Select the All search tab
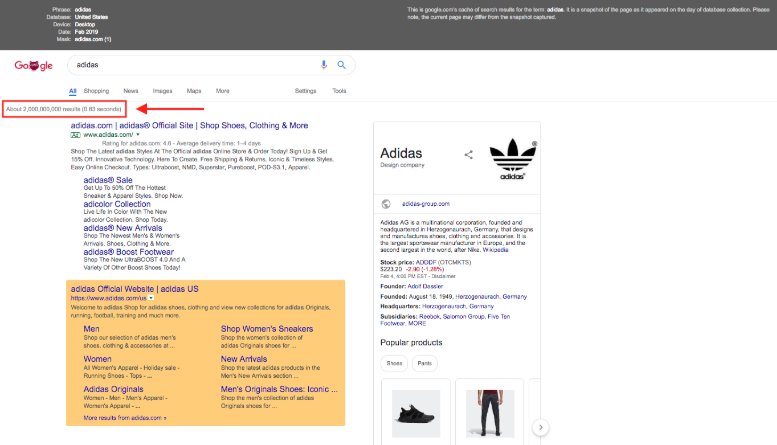 [x=72, y=91]
